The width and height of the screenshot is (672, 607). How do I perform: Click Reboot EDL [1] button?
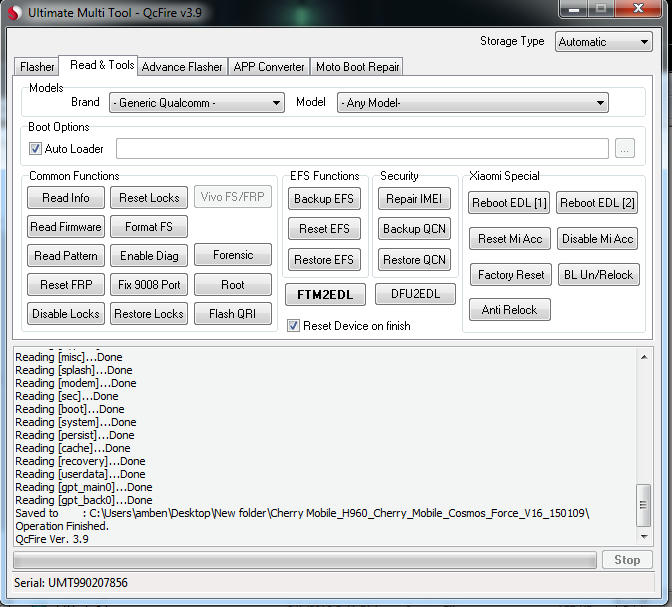point(509,203)
